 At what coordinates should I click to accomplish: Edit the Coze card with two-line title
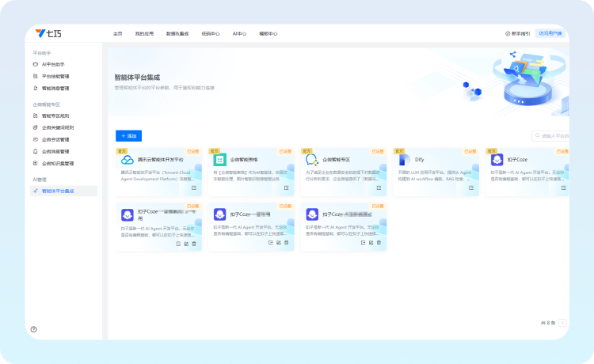point(186,244)
